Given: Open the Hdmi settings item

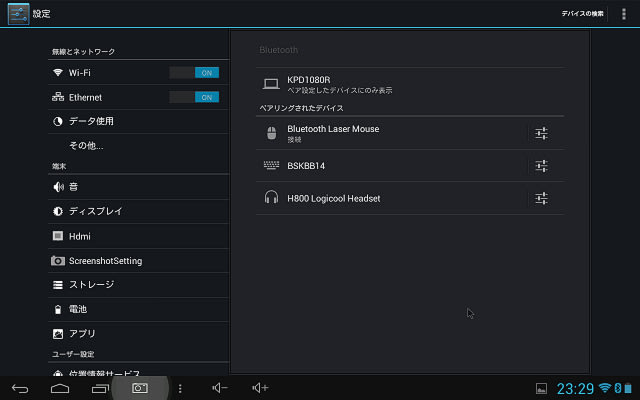Looking at the screenshot, I should pos(138,236).
